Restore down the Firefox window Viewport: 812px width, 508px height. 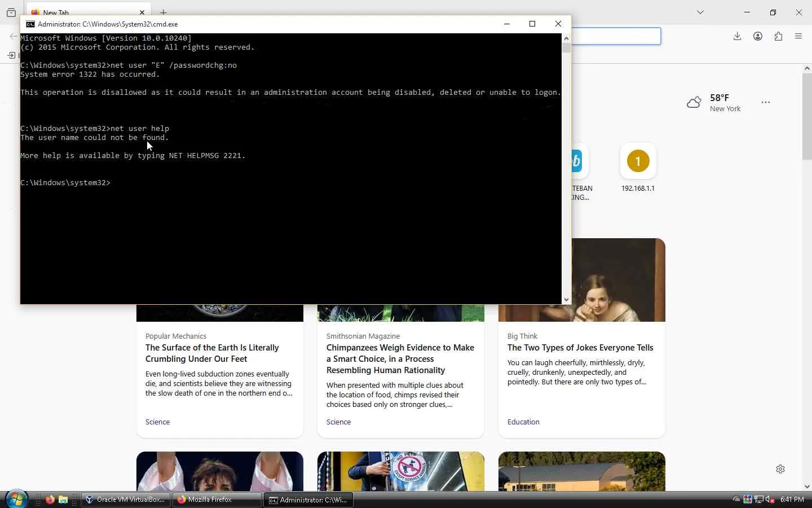click(773, 12)
